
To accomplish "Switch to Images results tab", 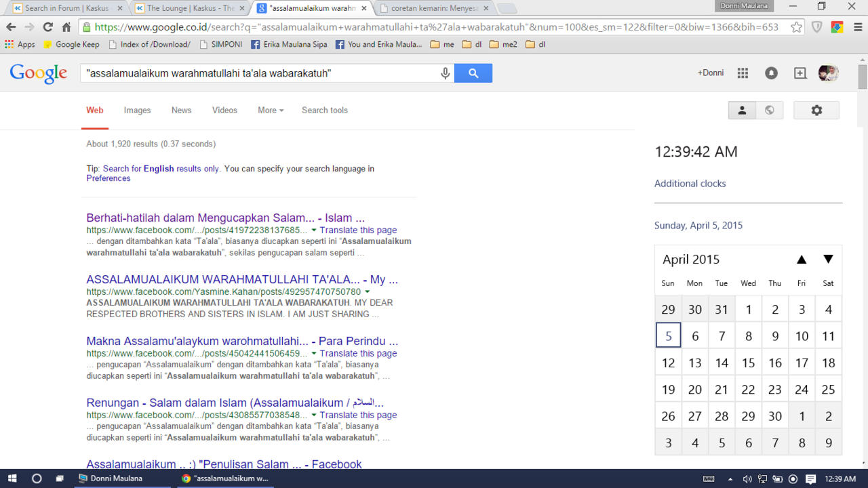I will coord(137,110).
